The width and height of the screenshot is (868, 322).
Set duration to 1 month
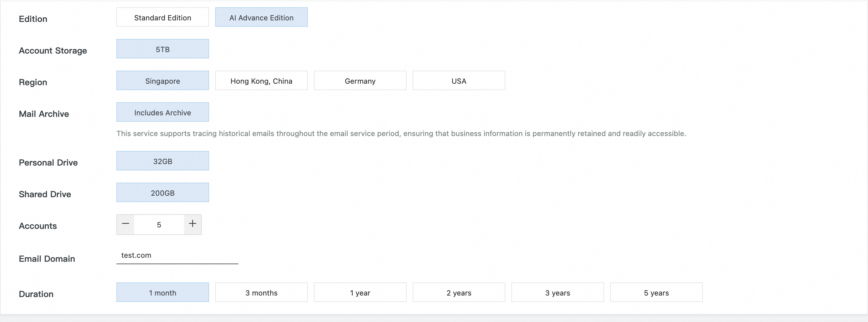(162, 292)
